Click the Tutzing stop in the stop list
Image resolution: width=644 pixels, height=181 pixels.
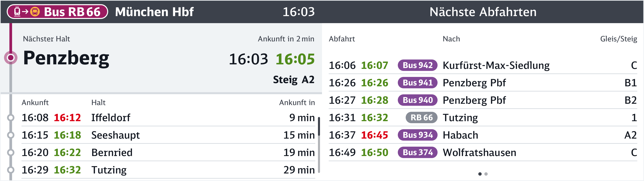coord(109,170)
